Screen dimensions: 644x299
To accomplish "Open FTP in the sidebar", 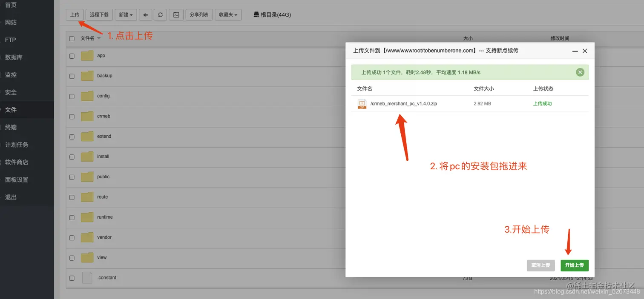I will click(10, 40).
